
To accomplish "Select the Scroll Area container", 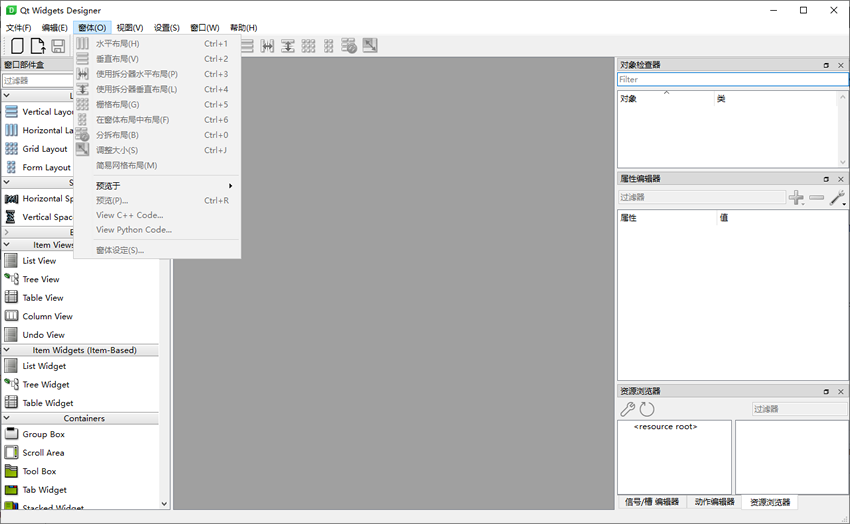I will tap(35, 452).
